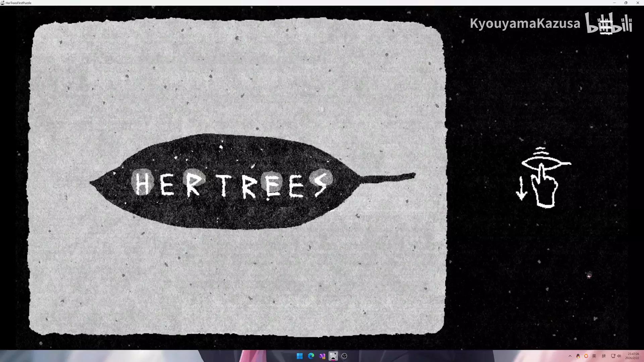
Task: Toggle the 拼 pinyin input mode indicator
Action: [603, 356]
